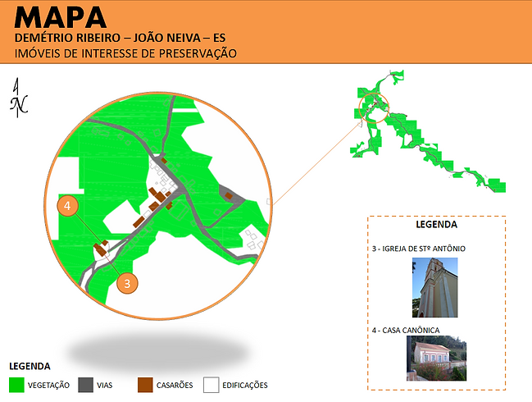The width and height of the screenshot is (532, 402).
Task: Click 'IMÓVEIS DE INTERESSE DE PRESERVAÇÃO' text
Action: click(x=125, y=53)
